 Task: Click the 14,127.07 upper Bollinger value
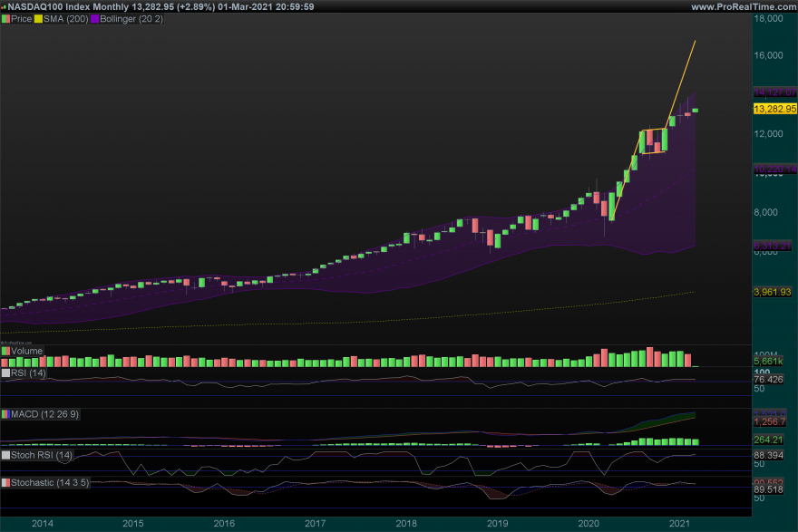pyautogui.click(x=774, y=92)
